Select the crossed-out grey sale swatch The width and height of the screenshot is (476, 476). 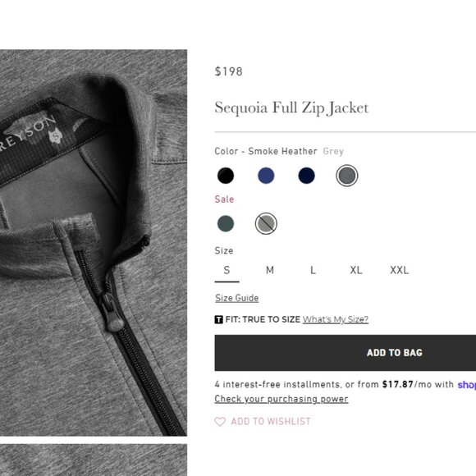click(266, 224)
